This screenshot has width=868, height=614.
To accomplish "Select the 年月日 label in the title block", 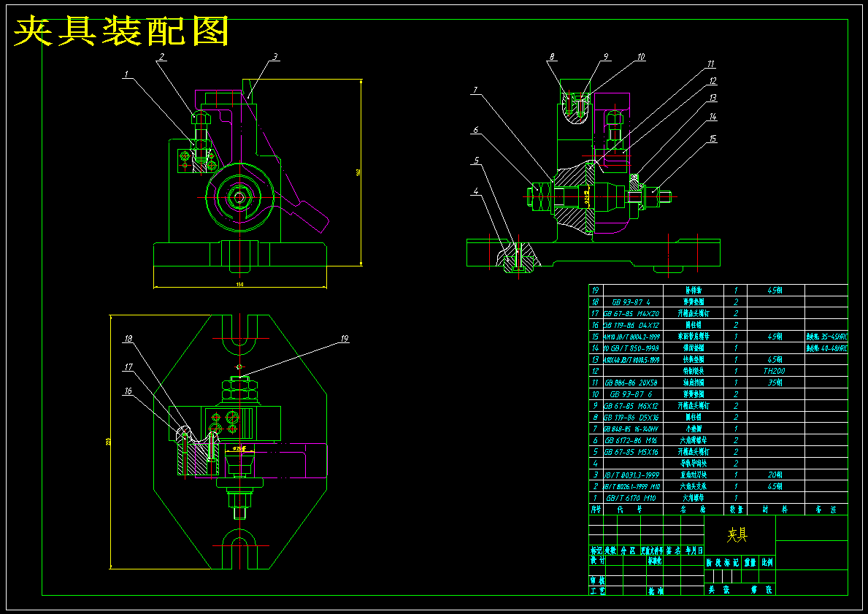I will point(694,551).
